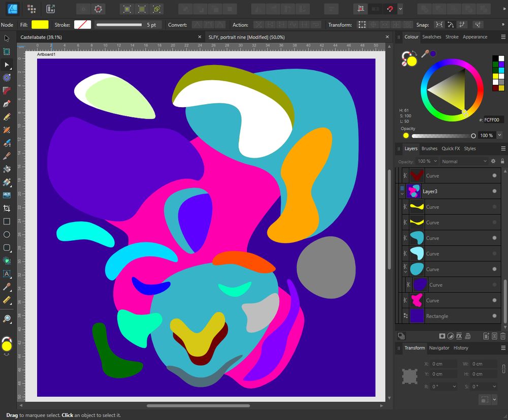508x420 pixels.
Task: Select the Ellipse tool
Action: 7,235
